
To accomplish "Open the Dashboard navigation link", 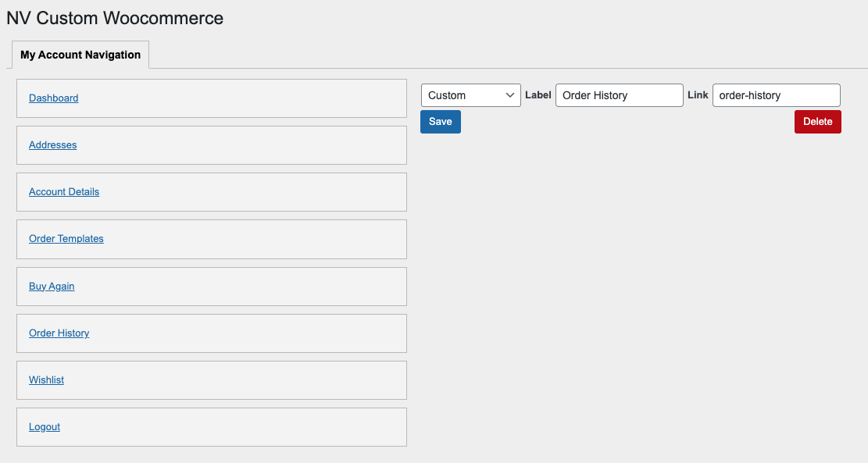I will (x=53, y=98).
